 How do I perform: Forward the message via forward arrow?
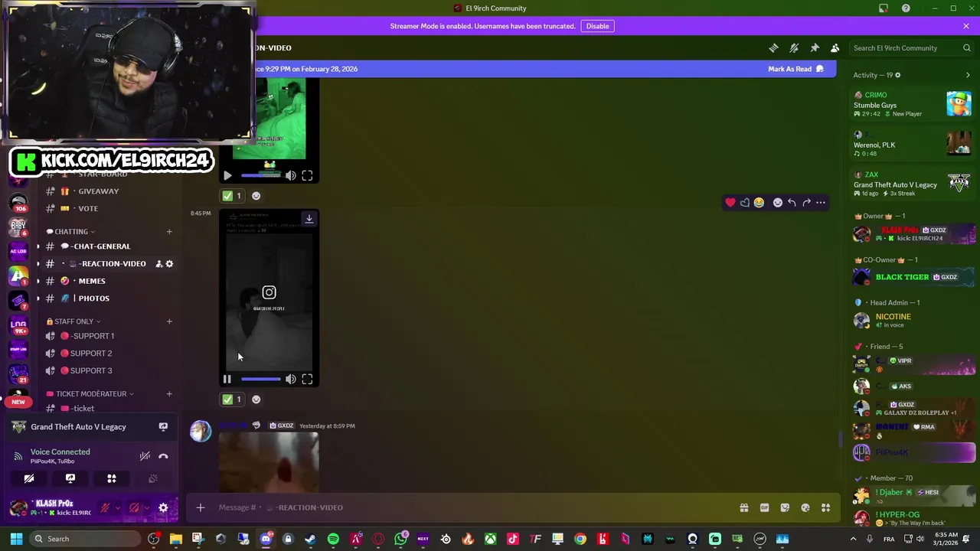806,203
